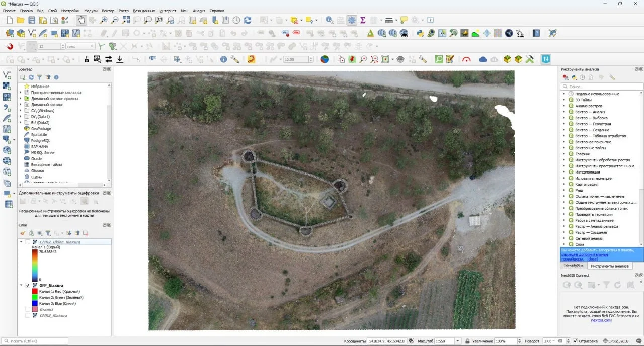Click the Granici layer pink color swatch
The width and height of the screenshot is (644, 346).
(35, 309)
